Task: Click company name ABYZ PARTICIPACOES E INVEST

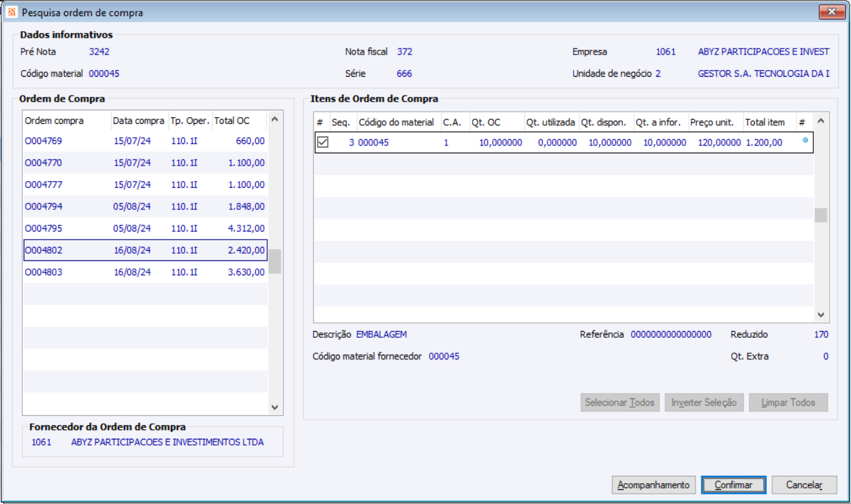Action: click(x=763, y=51)
